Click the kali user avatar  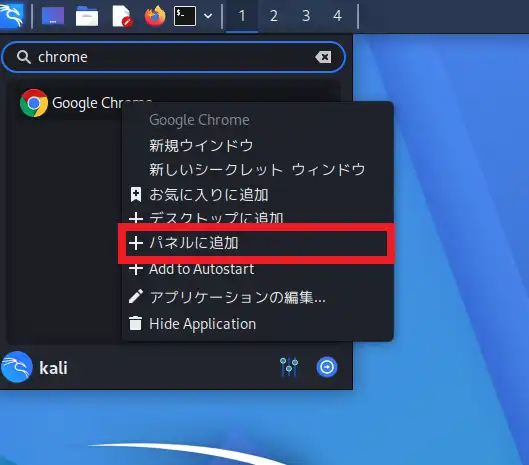coord(16,367)
